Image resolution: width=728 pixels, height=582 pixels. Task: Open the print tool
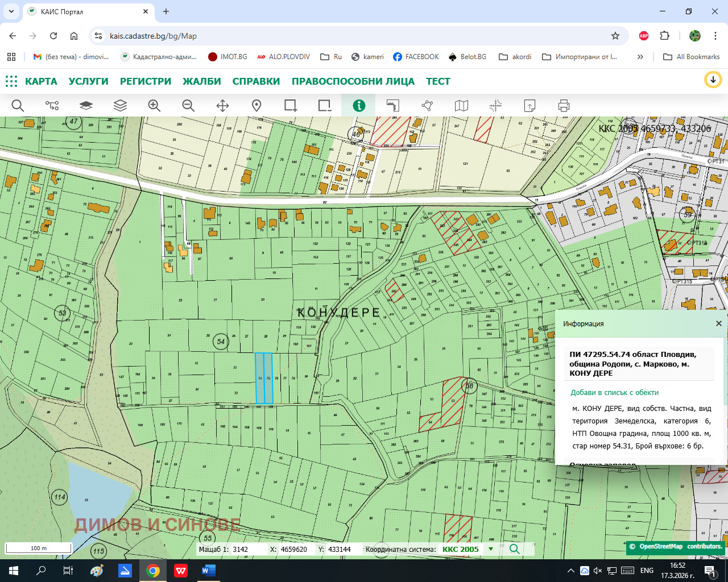pos(563,105)
